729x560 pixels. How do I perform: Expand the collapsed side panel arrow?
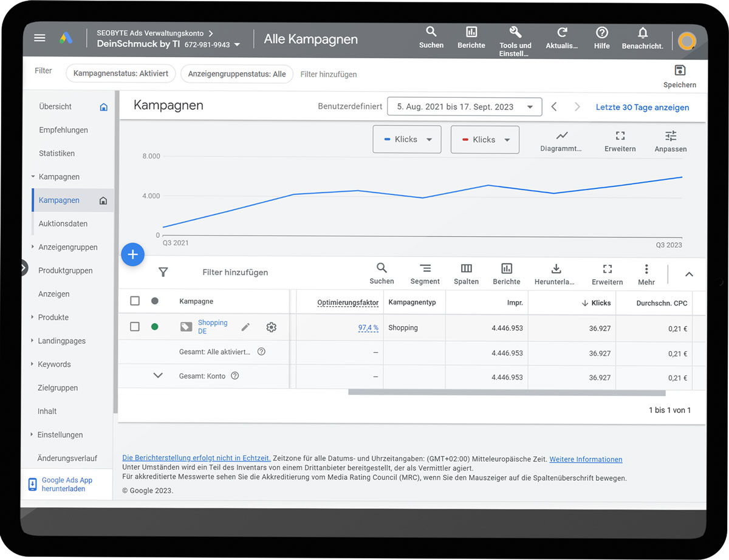pyautogui.click(x=23, y=267)
